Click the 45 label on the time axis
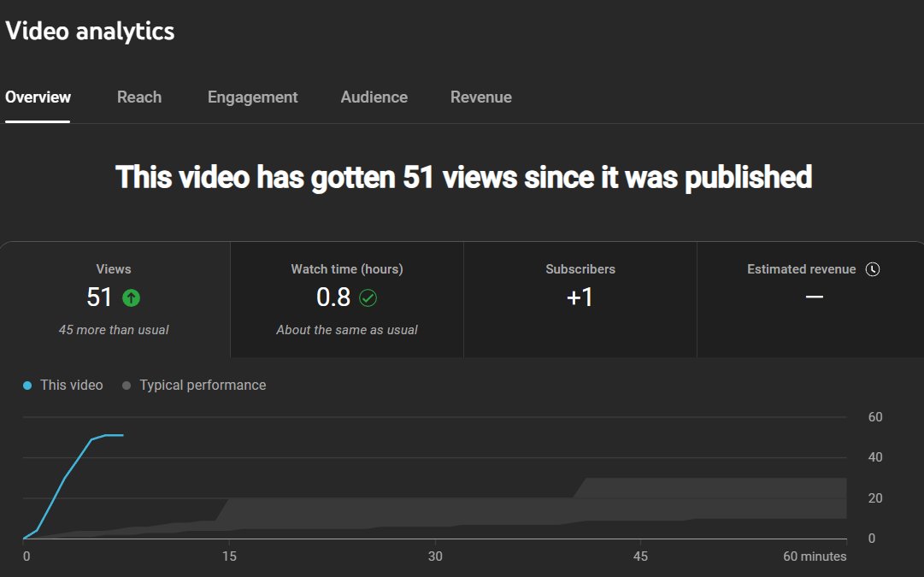924x577 pixels. tap(640, 556)
